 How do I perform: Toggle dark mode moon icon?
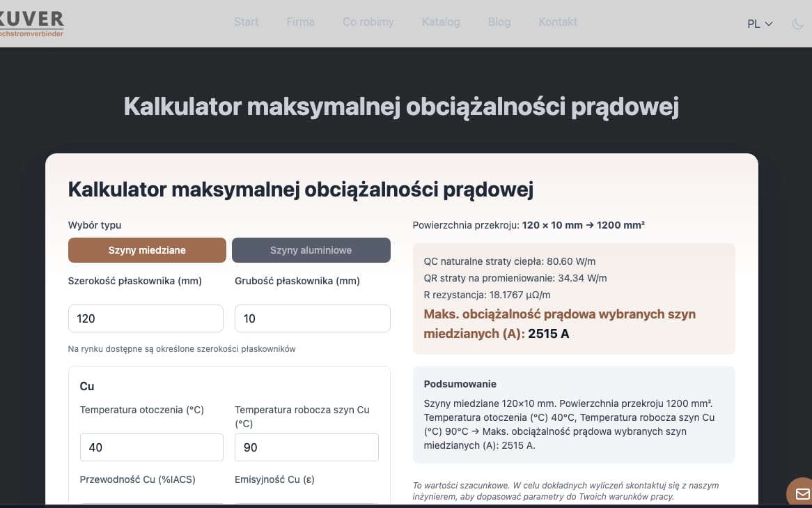coord(797,24)
